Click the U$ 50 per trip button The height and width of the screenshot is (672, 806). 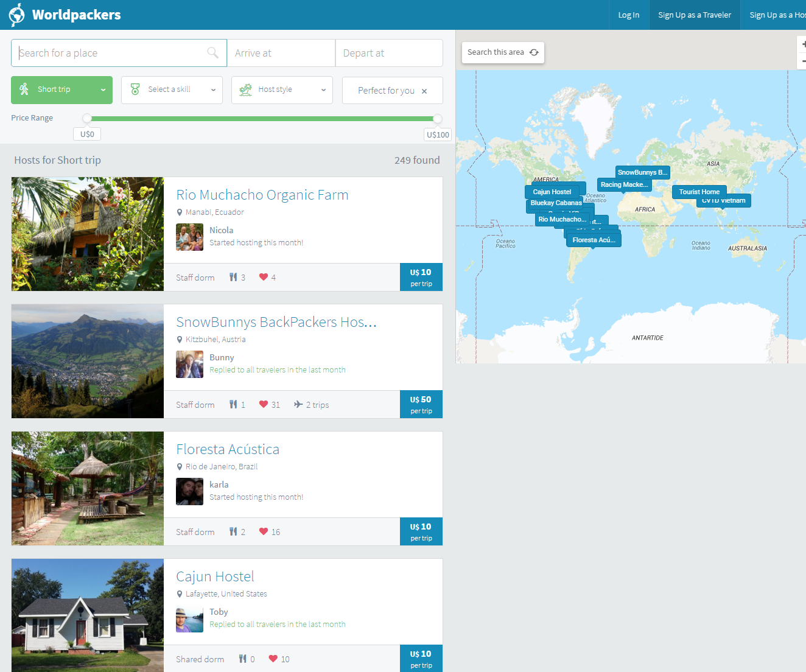pyautogui.click(x=421, y=404)
